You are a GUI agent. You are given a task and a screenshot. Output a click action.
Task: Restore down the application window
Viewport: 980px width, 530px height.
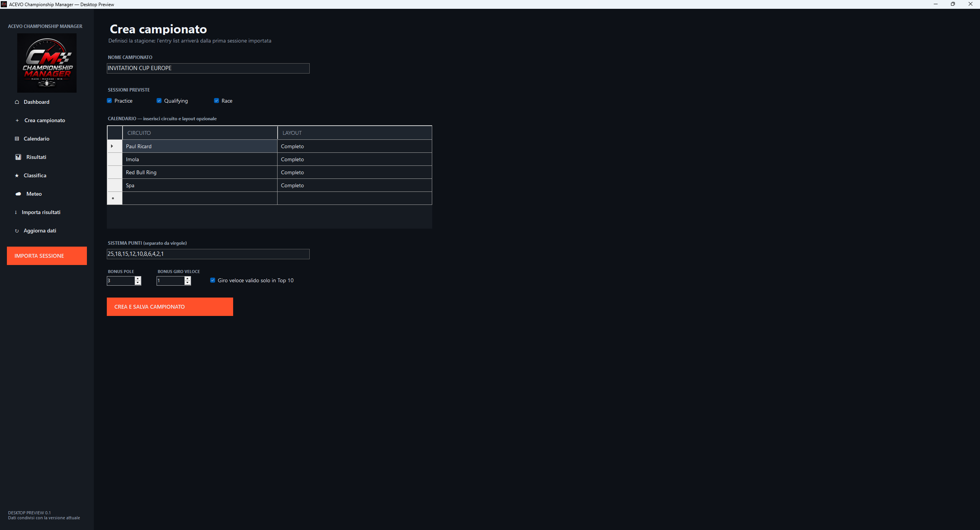(x=953, y=4)
